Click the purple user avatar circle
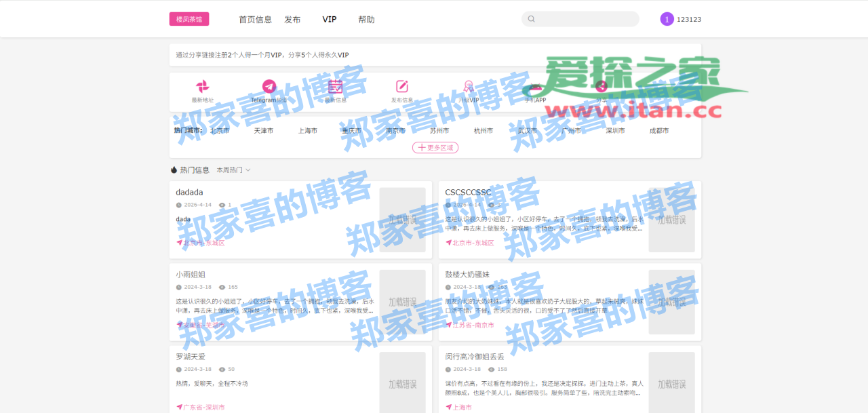This screenshot has width=868, height=413. click(667, 19)
